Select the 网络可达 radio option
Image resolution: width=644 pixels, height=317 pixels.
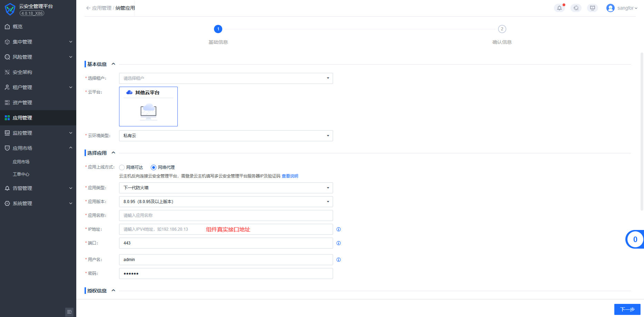pos(122,167)
